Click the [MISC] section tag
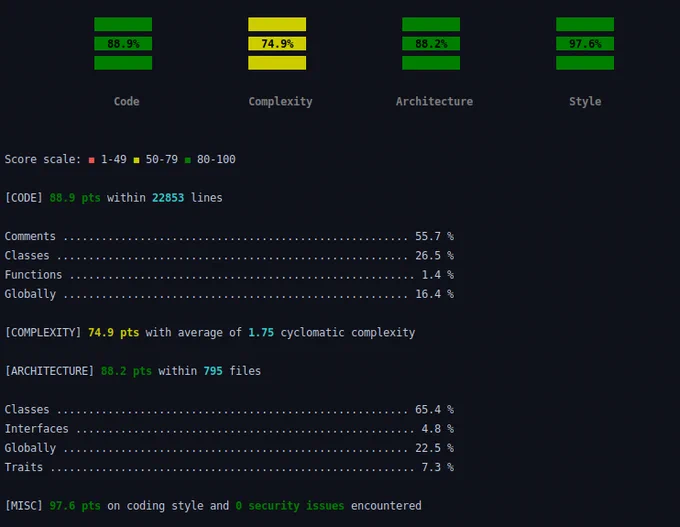 pyautogui.click(x=24, y=506)
